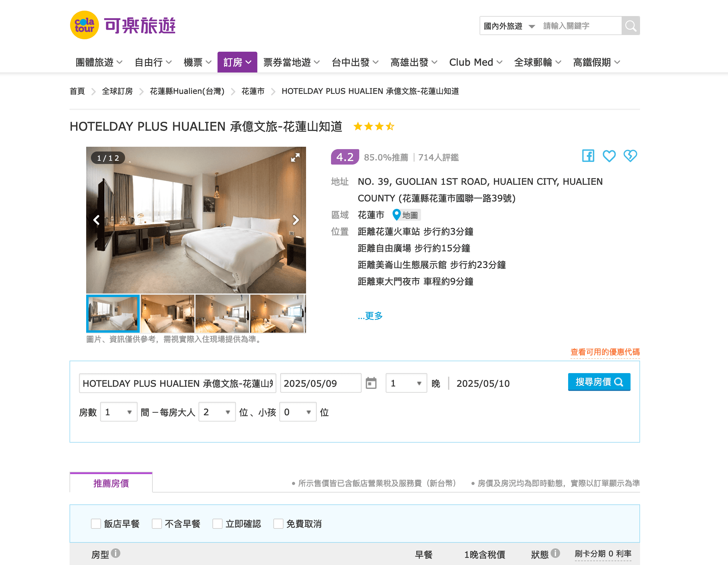Show next hotel photo arrow
This screenshot has height=565, width=728.
296,220
